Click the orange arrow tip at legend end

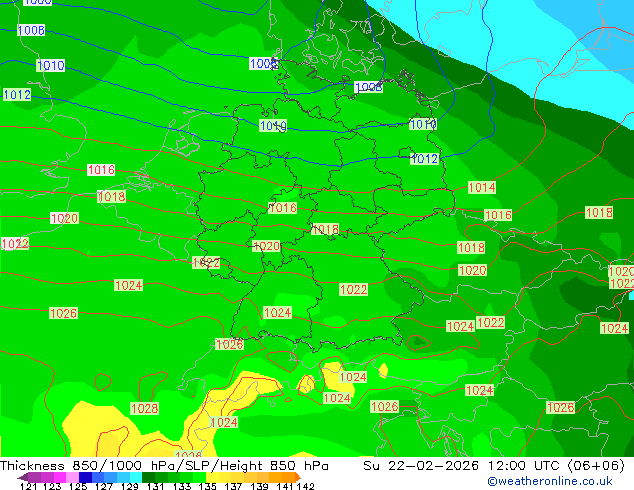point(298,477)
